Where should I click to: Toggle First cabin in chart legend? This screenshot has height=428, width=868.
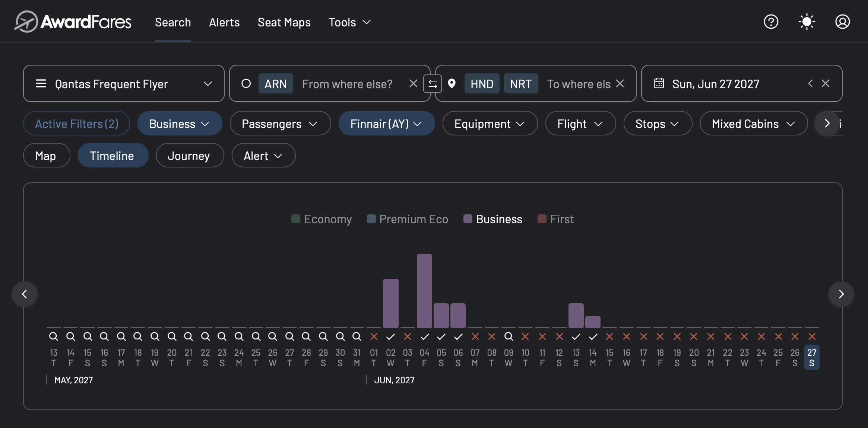(x=556, y=219)
